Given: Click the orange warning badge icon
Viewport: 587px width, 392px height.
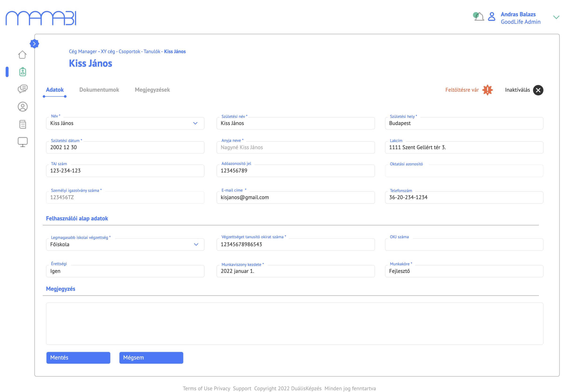Looking at the screenshot, I should point(487,90).
